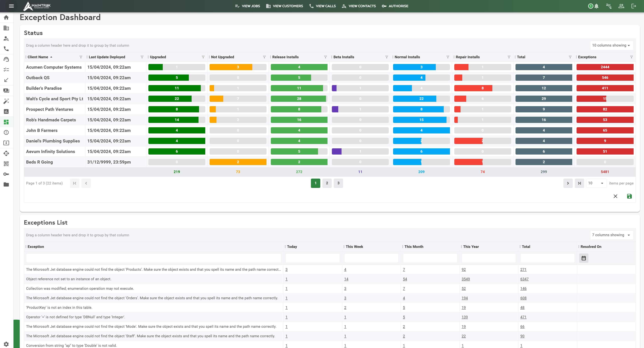This screenshot has height=348, width=644.
Task: Open the hamburger menu icon
Action: click(x=11, y=6)
